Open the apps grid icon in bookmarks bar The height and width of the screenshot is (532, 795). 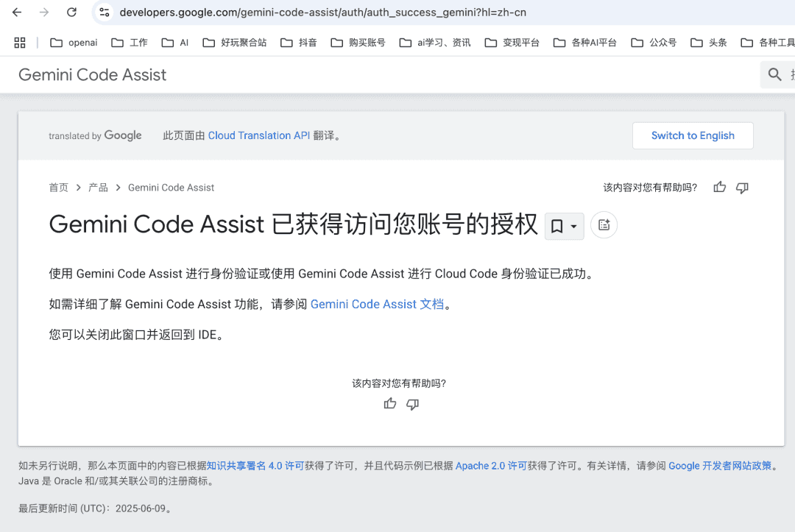tap(20, 43)
